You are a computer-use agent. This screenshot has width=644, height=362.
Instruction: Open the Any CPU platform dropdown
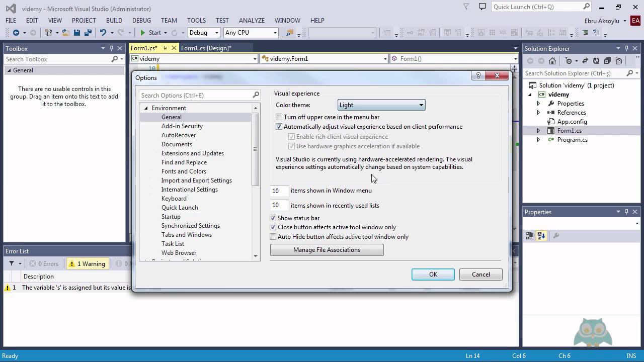point(251,33)
